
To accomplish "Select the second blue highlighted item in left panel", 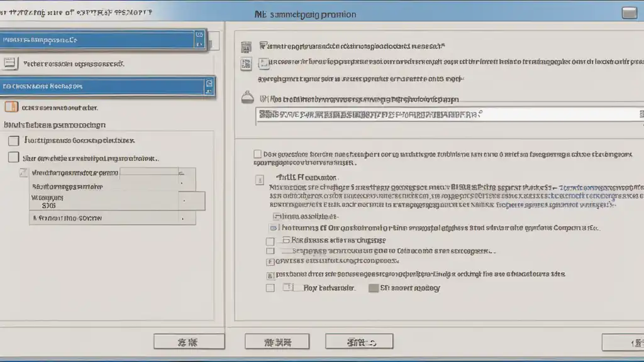I will pos(107,86).
